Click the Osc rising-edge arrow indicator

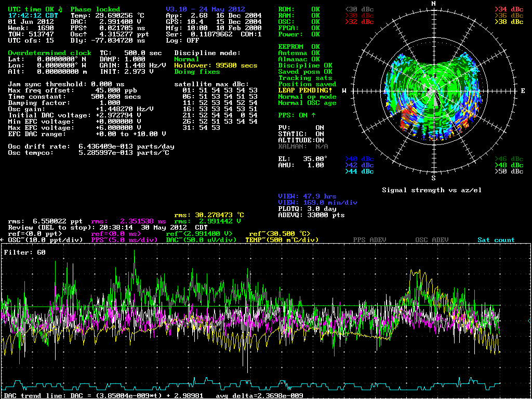coord(85,34)
